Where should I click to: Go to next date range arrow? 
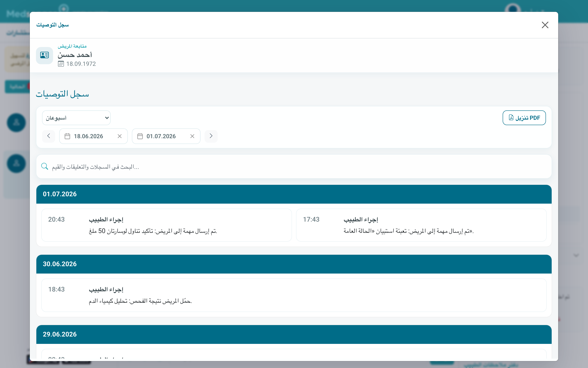211,136
